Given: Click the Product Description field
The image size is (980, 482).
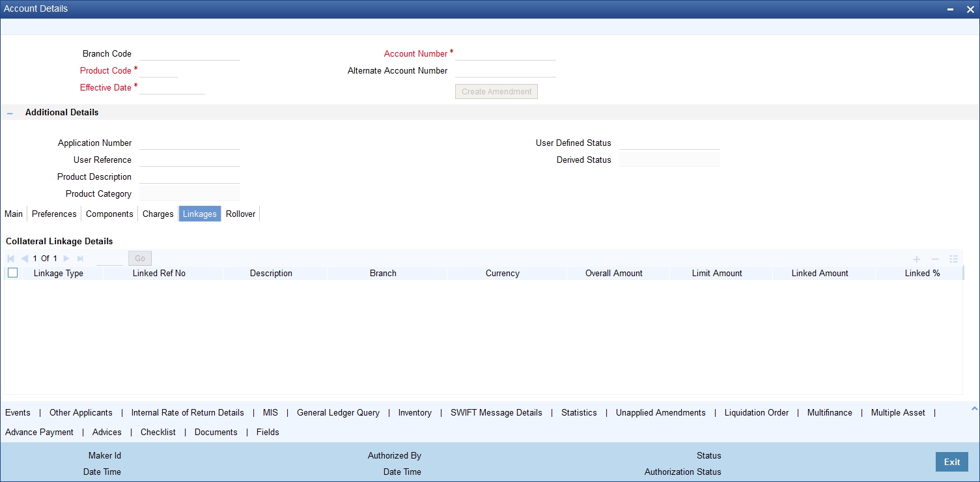Looking at the screenshot, I should [189, 177].
